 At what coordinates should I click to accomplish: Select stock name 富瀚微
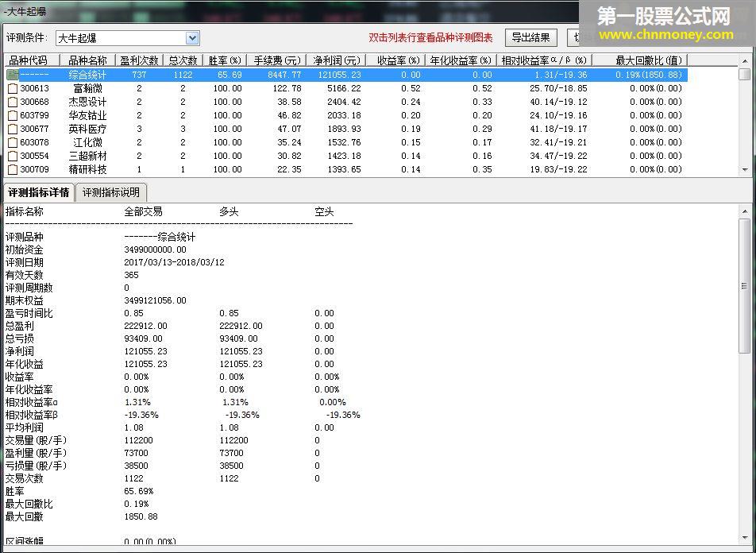coord(87,89)
